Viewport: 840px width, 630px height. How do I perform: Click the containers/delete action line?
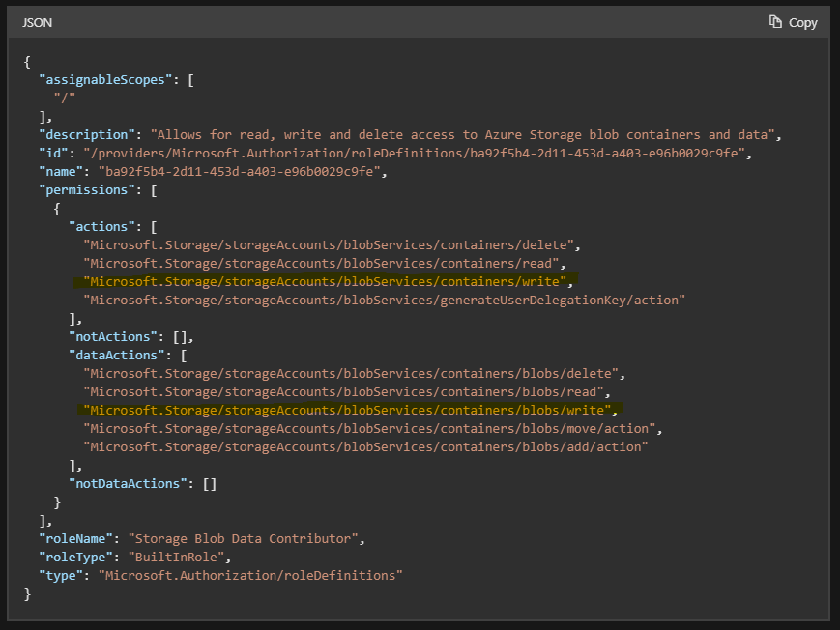pyautogui.click(x=329, y=244)
